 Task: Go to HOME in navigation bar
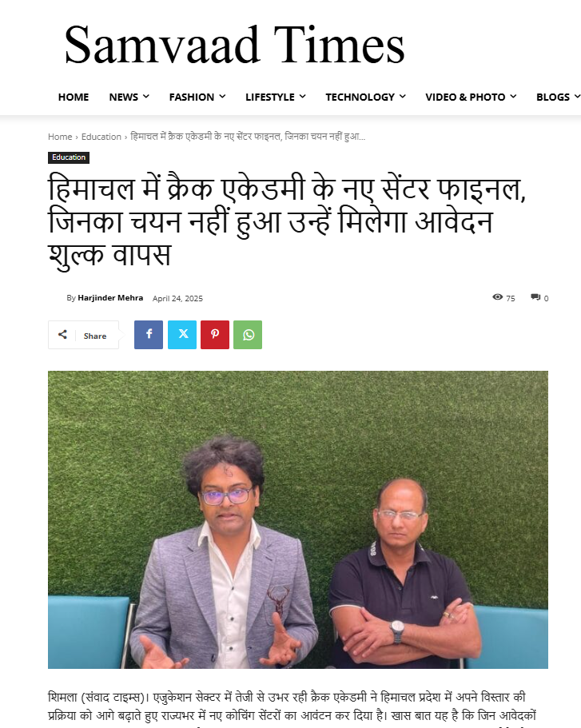pyautogui.click(x=74, y=97)
